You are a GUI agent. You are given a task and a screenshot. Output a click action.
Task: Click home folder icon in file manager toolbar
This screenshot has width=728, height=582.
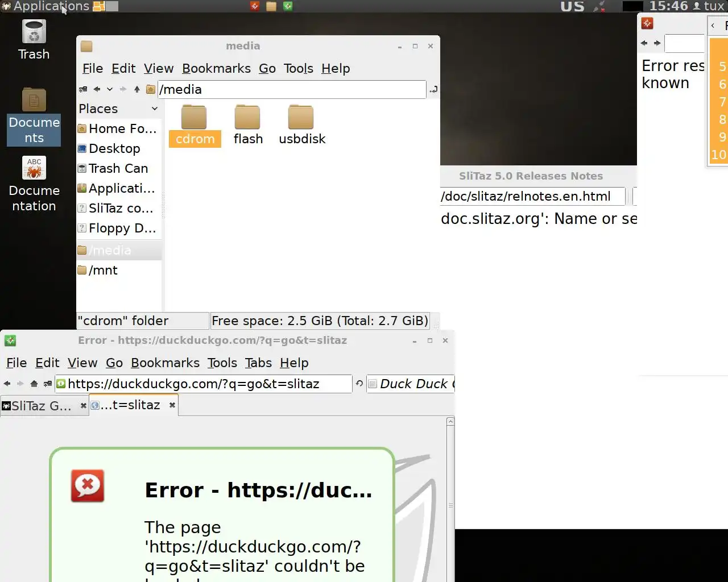151,89
